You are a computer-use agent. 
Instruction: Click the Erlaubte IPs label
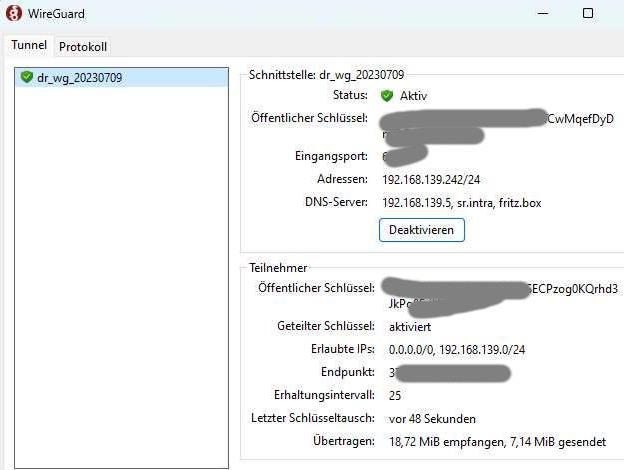coord(343,349)
